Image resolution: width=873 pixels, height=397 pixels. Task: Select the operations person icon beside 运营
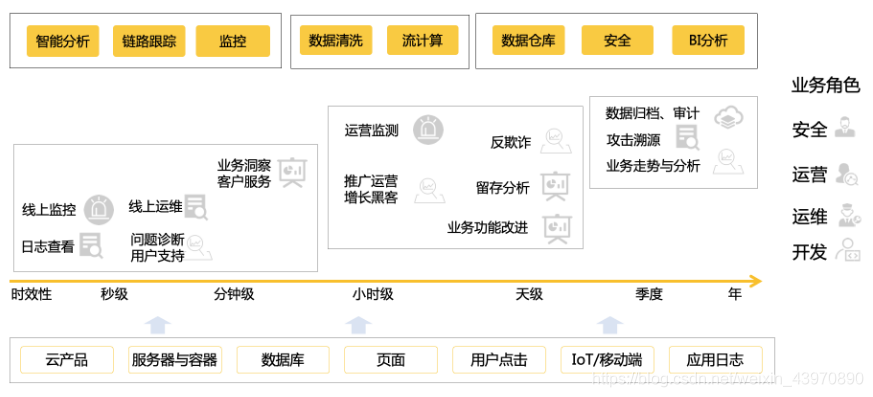[847, 174]
